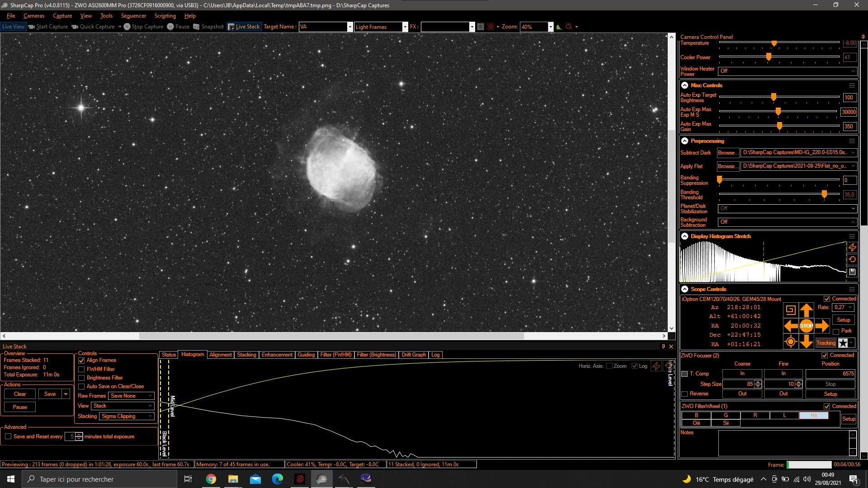This screenshot has height=488, width=868.
Task: Collapse the Preprocessing section
Action: [684, 141]
